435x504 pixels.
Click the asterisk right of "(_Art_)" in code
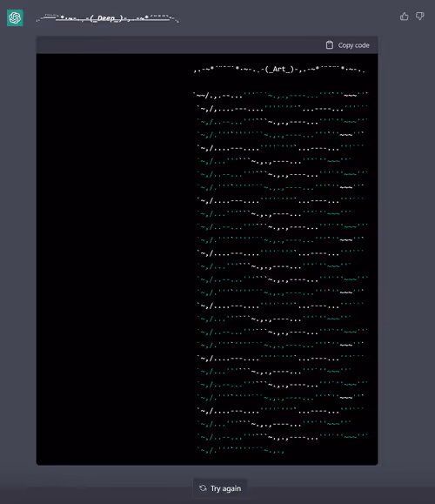[318, 69]
